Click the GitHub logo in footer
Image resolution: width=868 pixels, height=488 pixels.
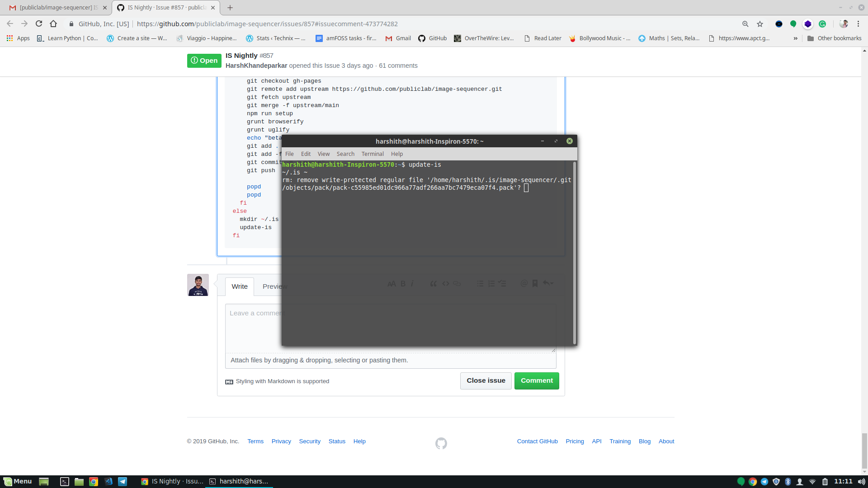pyautogui.click(x=441, y=443)
